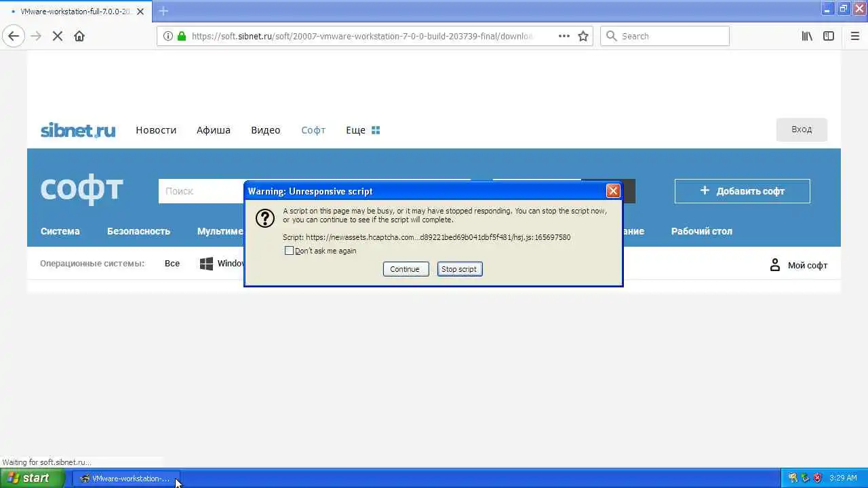Click the СОФТ heading logo
Viewport: 868px width, 488px height.
81,189
